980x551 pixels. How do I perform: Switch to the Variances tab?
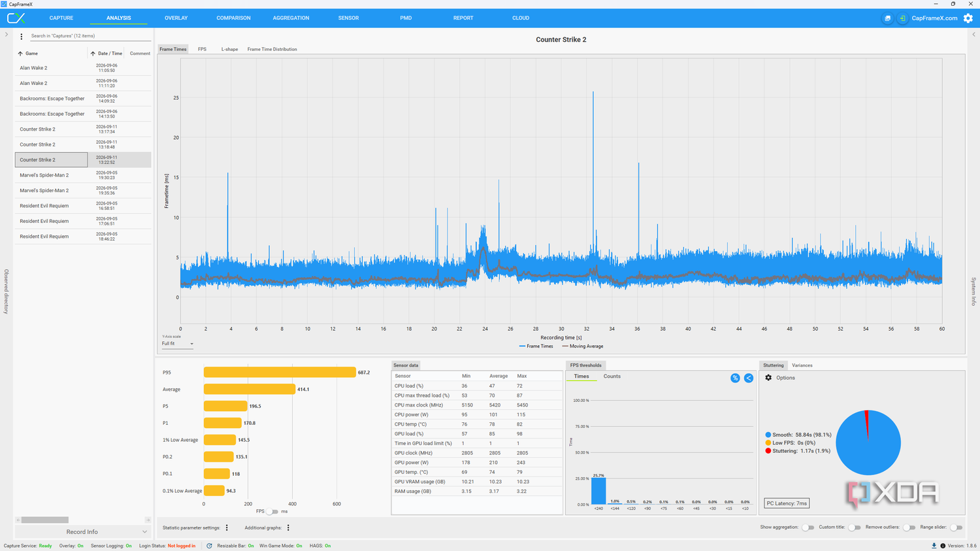pyautogui.click(x=802, y=365)
